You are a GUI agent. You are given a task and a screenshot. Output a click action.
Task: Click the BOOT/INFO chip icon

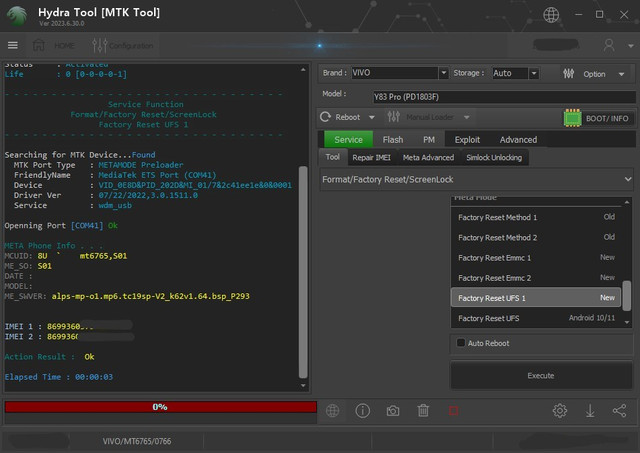[573, 118]
